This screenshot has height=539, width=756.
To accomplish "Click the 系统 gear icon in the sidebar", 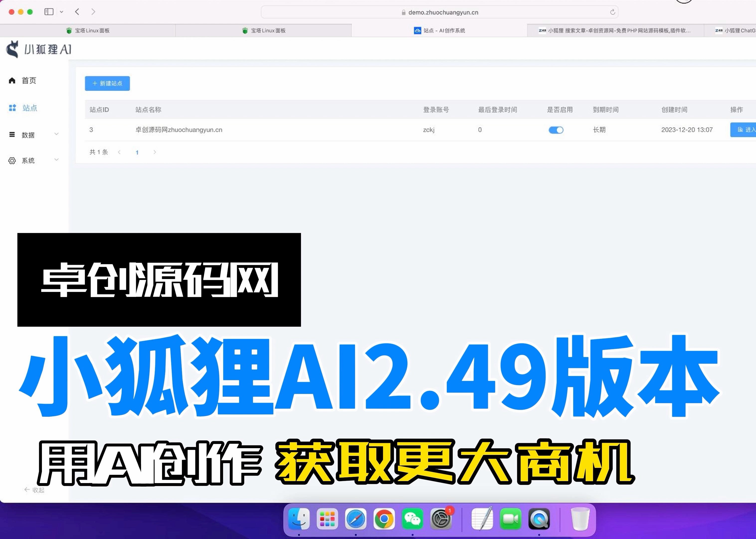I will click(12, 161).
